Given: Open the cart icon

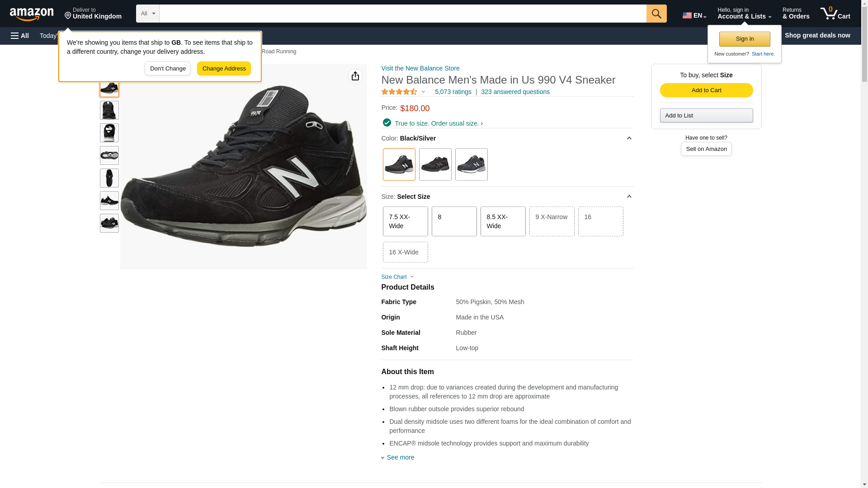Looking at the screenshot, I should click(835, 14).
